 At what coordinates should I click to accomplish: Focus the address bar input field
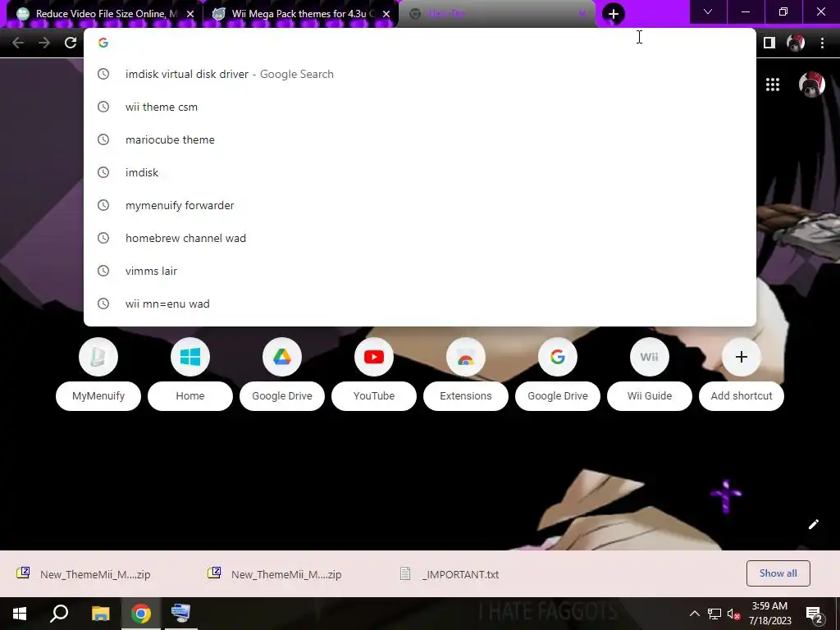click(420, 43)
